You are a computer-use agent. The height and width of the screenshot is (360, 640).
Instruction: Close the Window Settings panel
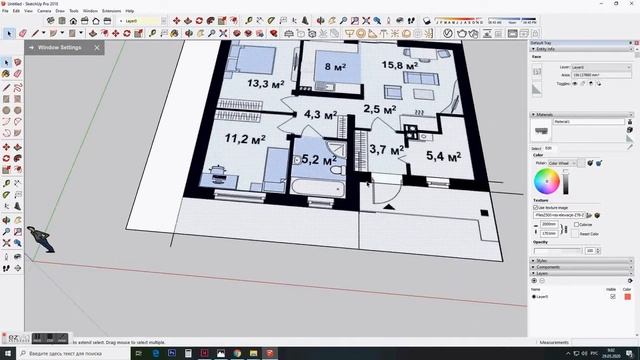pyautogui.click(x=97, y=48)
